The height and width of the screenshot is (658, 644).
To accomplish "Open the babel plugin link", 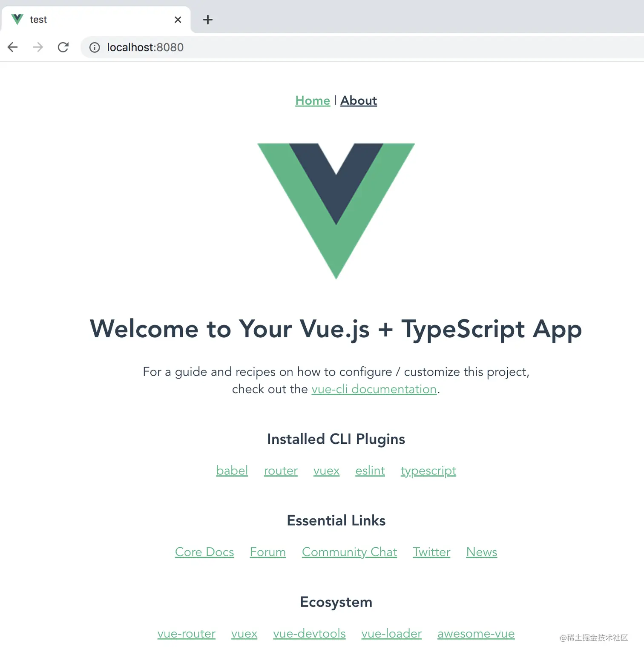I will click(x=232, y=471).
